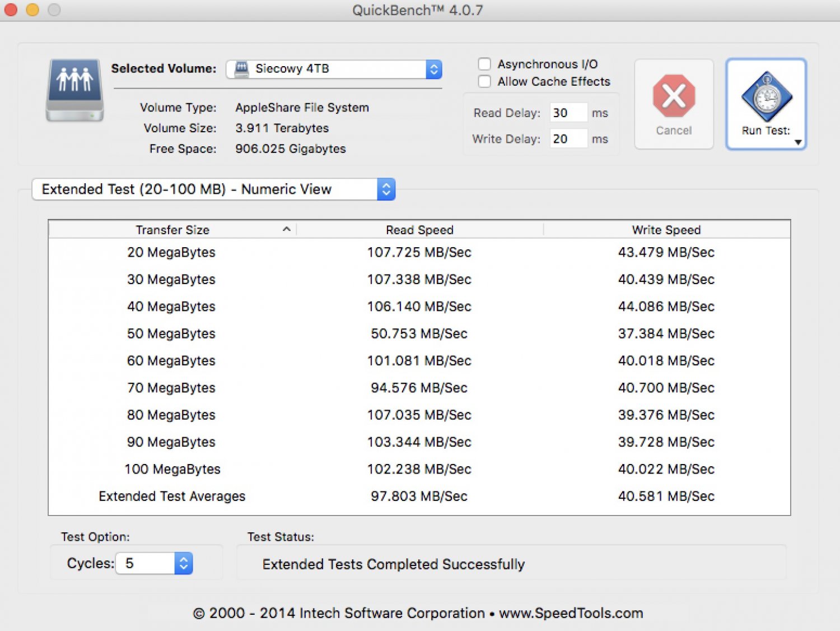Select the 70 MegaBytes row
The width and height of the screenshot is (840, 631).
[419, 388]
